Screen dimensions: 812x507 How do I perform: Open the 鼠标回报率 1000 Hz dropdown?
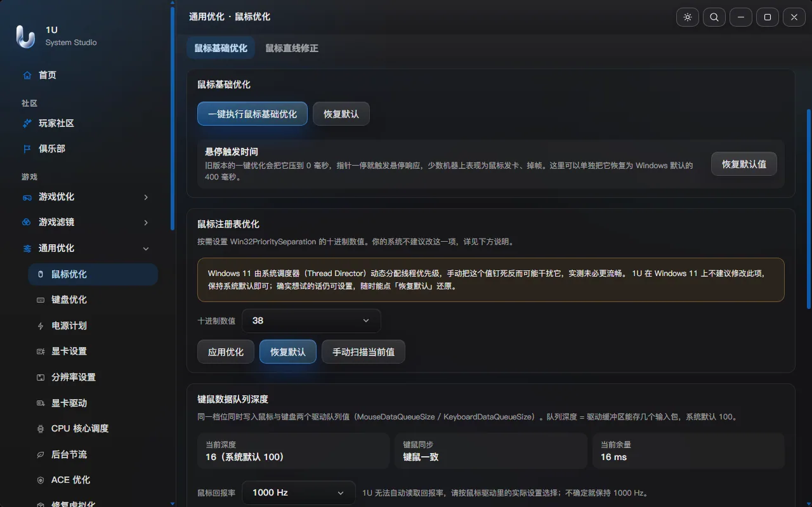[299, 492]
